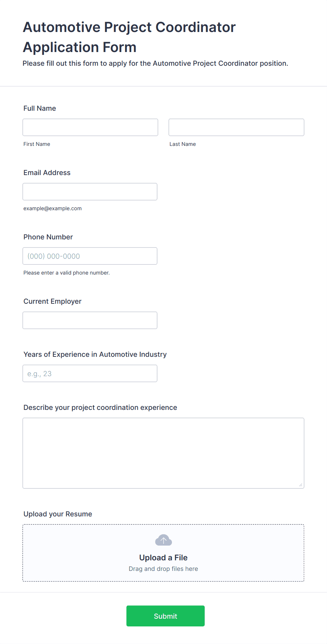Click the Upload your Resume label

(x=58, y=514)
